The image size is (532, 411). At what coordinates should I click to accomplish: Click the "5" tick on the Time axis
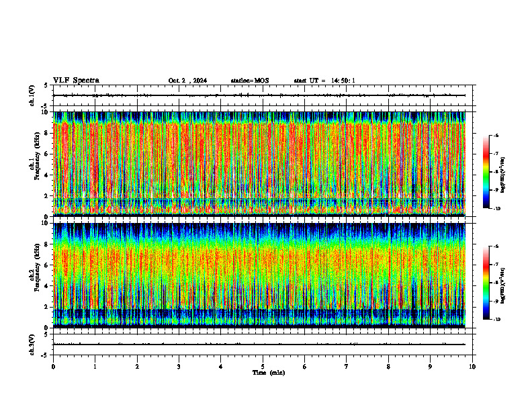(x=263, y=367)
